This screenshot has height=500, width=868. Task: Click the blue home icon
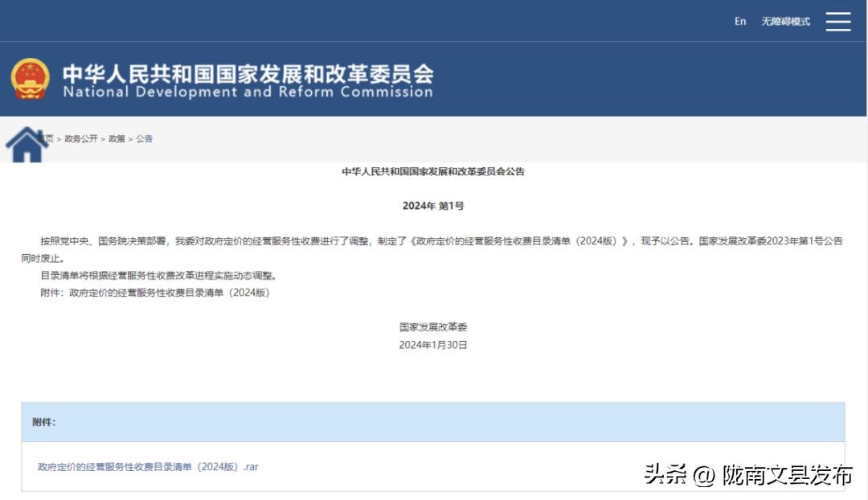pyautogui.click(x=27, y=145)
